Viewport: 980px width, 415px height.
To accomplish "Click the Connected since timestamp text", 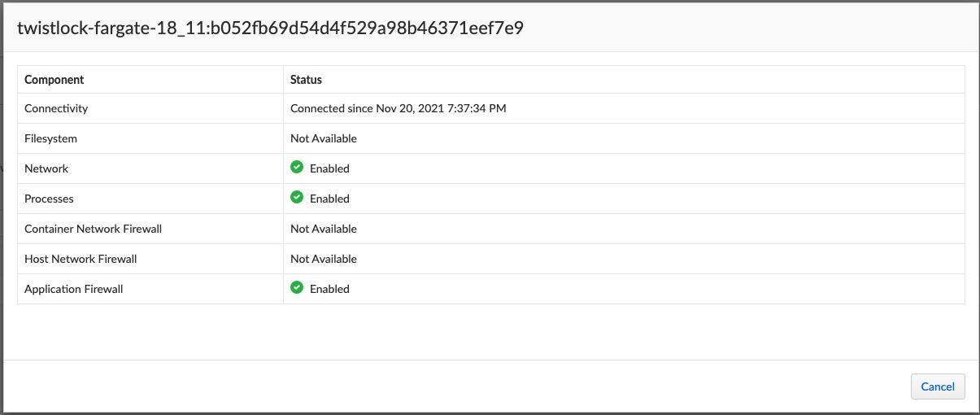I will pyautogui.click(x=398, y=108).
